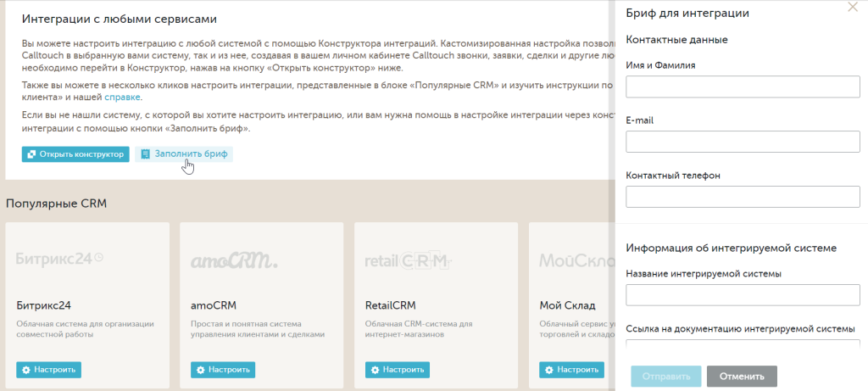Focus the 'Контактный телефон' input field
This screenshot has width=868, height=391.
[x=743, y=197]
